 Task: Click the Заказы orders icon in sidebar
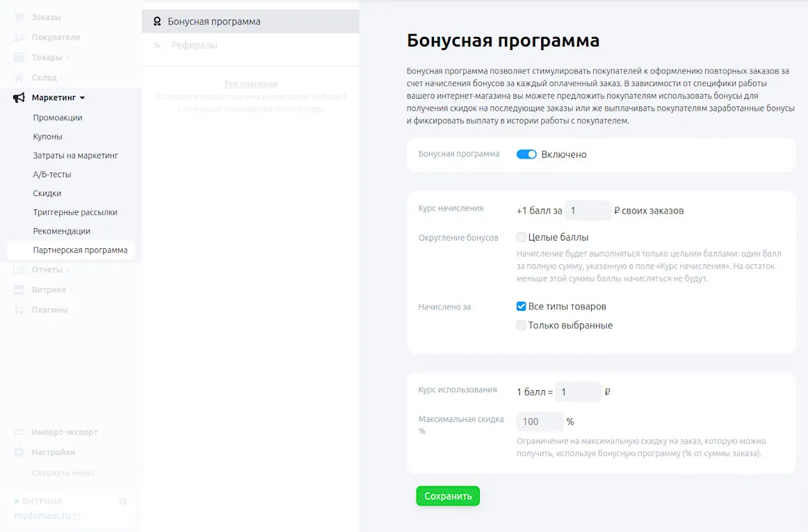point(17,17)
